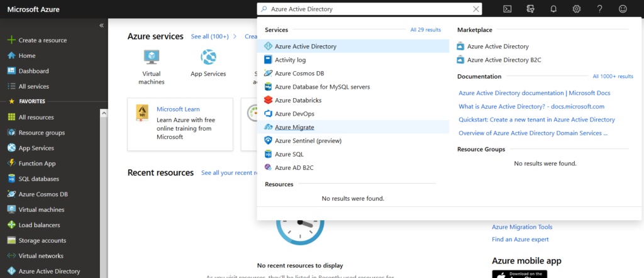Open Find an Azure expert link
644x278 pixels.
[x=520, y=240]
